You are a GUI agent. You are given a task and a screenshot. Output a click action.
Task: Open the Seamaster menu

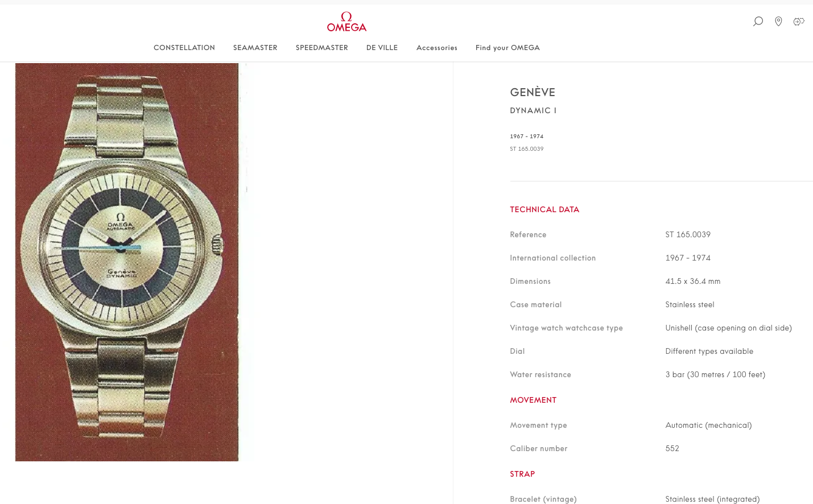point(255,48)
